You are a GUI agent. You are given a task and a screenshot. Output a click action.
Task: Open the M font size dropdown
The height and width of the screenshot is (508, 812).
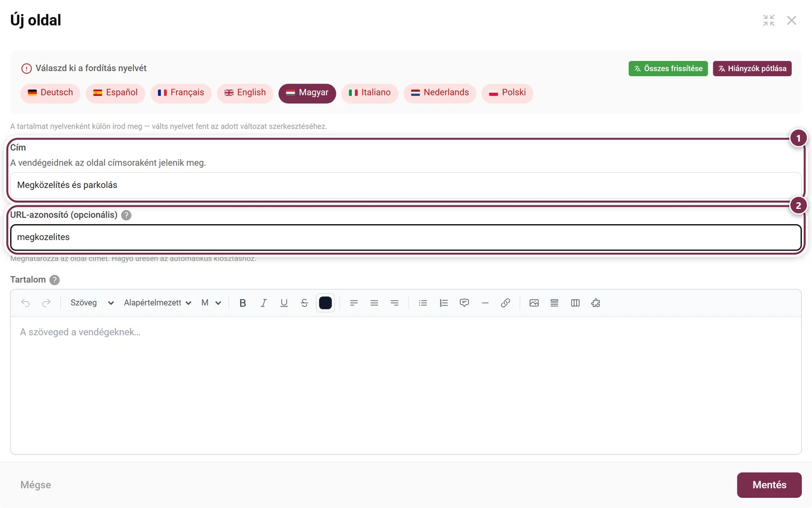[x=211, y=303]
